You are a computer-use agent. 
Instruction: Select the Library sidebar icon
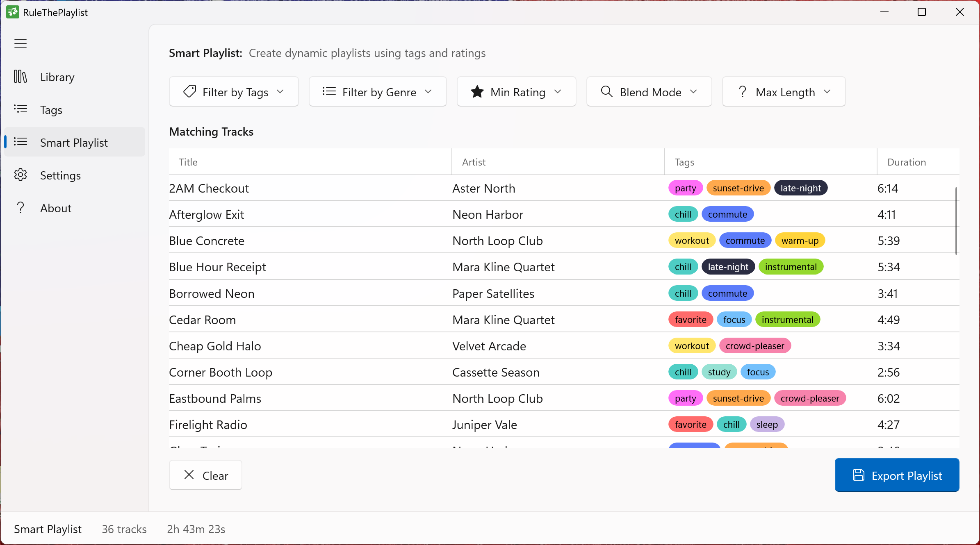click(x=21, y=77)
